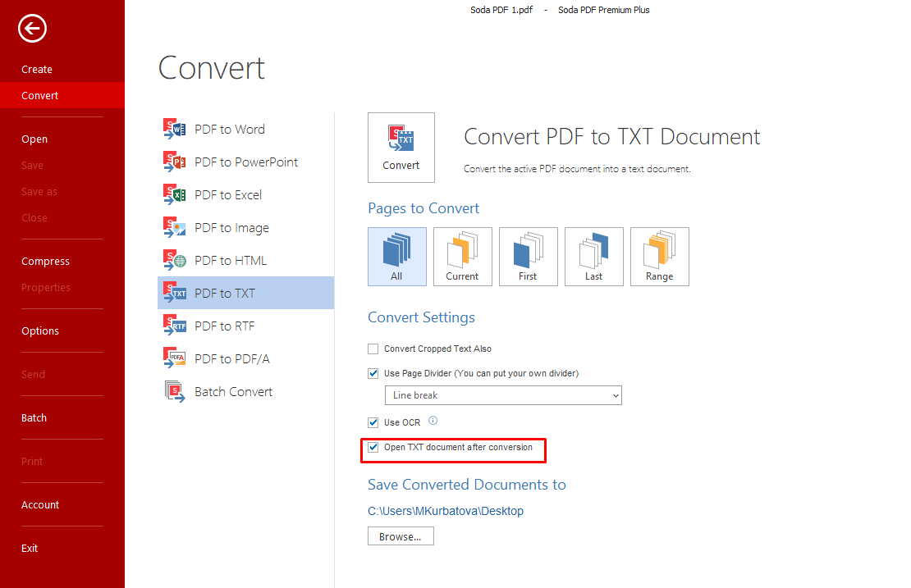Uncheck the Use OCR checkbox
Image resolution: width=911 pixels, height=588 pixels.
(x=373, y=422)
